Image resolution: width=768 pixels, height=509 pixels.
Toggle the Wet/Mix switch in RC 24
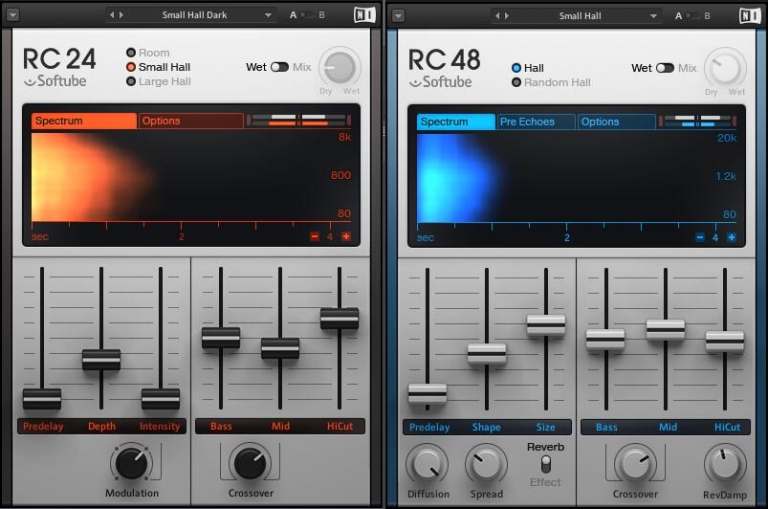pos(279,67)
